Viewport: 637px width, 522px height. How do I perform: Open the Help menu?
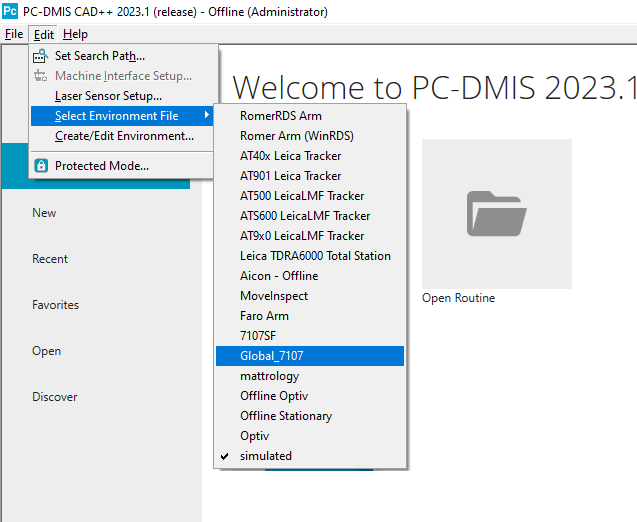[x=75, y=34]
